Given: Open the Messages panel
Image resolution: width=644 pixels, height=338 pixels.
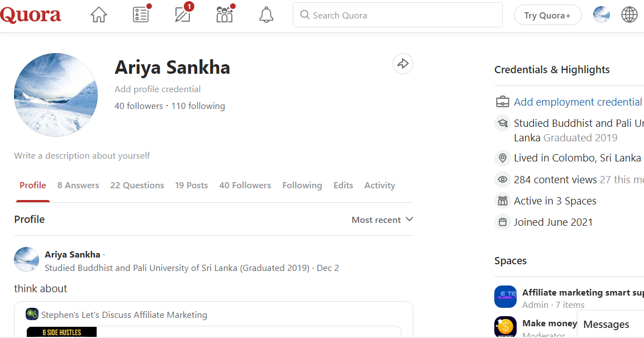Looking at the screenshot, I should click(607, 325).
